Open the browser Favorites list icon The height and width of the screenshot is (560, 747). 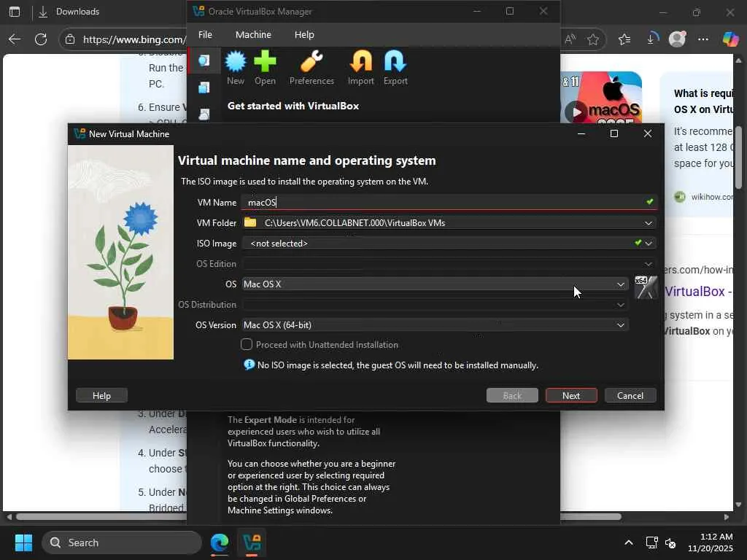tap(624, 39)
